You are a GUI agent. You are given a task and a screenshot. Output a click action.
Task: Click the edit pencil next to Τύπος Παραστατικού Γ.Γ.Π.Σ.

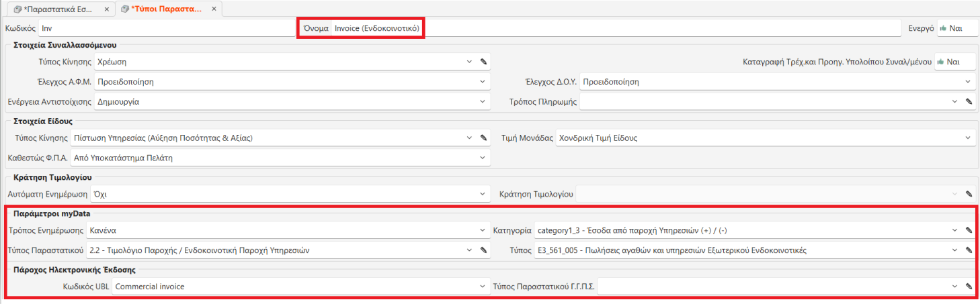pyautogui.click(x=969, y=287)
